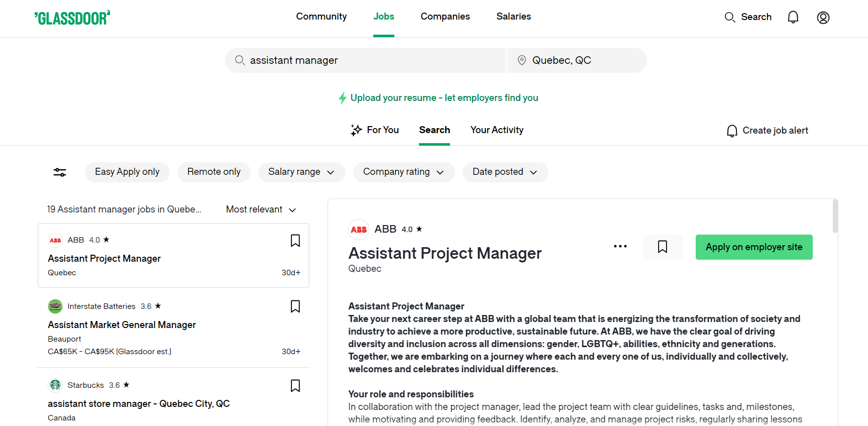Image resolution: width=868 pixels, height=426 pixels.
Task: Click the Interstate Batteries company logo
Action: tap(55, 306)
